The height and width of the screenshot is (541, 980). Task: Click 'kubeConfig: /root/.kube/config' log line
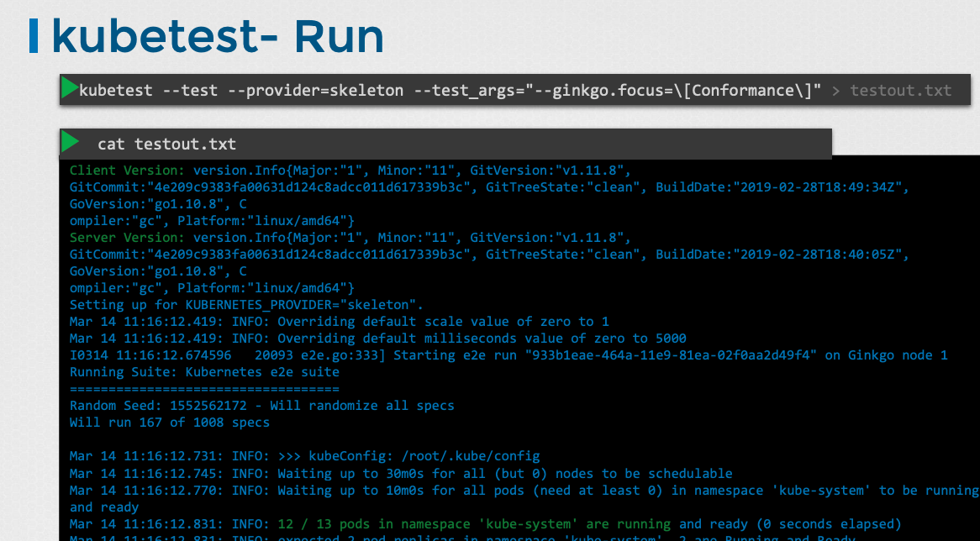304,457
